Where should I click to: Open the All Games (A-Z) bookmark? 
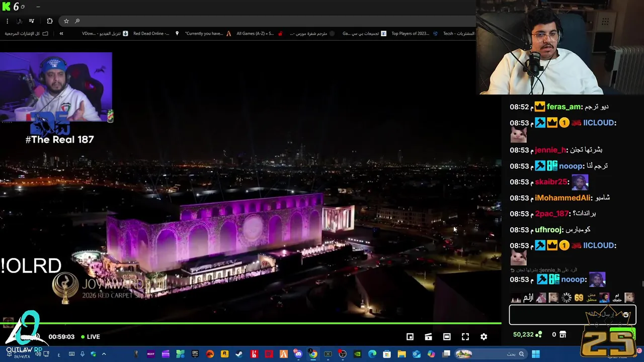pyautogui.click(x=260, y=34)
